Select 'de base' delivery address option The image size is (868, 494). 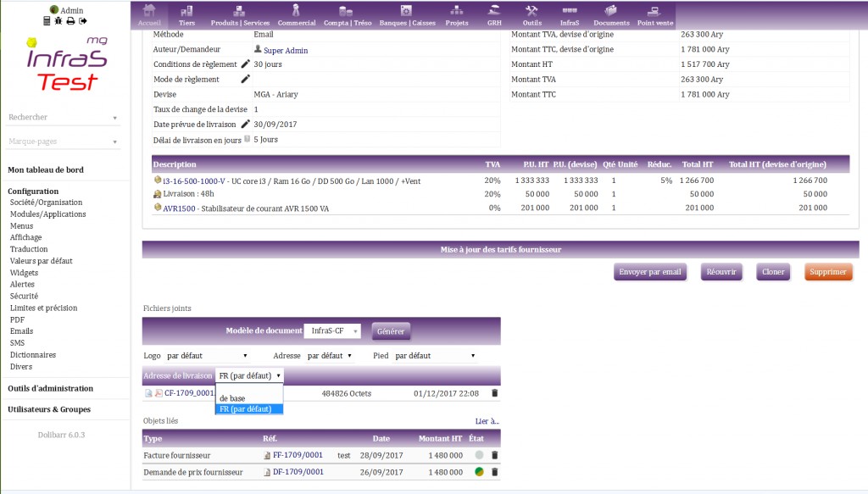(249, 398)
